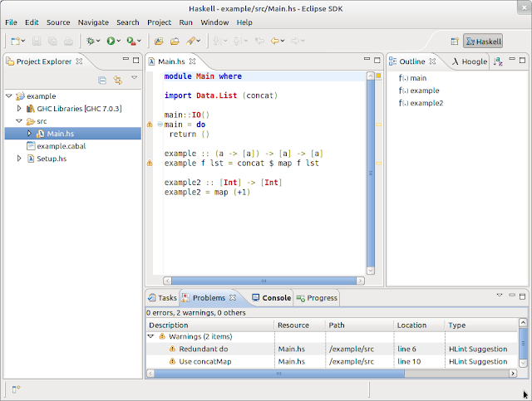Open the Back history dropdown arrow
532x401 pixels.
[283, 41]
